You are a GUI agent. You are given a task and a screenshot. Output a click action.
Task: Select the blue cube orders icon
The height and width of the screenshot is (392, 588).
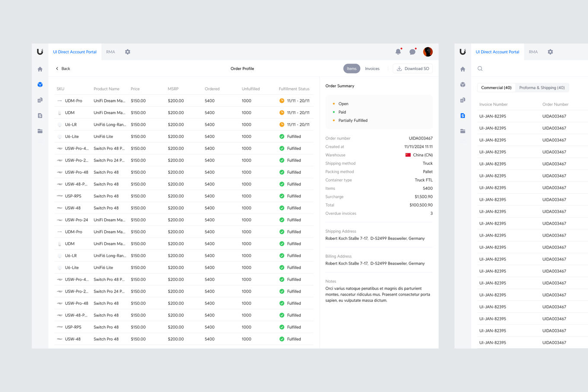(x=40, y=85)
